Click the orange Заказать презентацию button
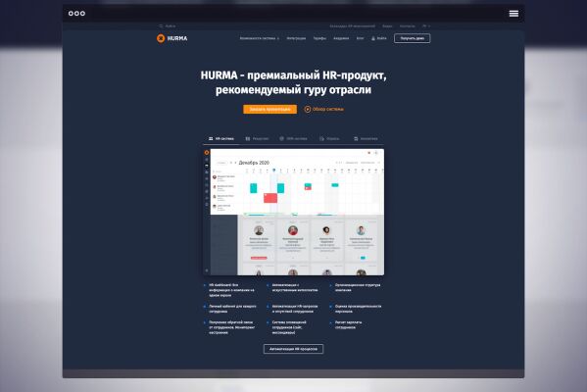Viewport: 587px width, 392px height. [269, 110]
